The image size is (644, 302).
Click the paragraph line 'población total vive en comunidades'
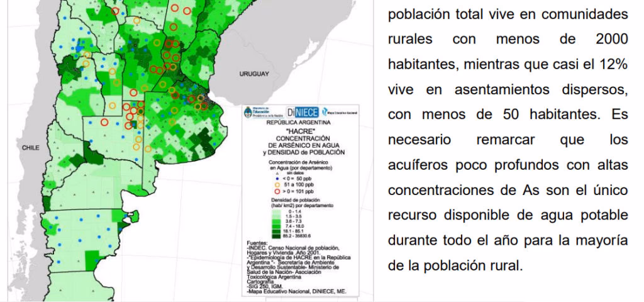coord(508,14)
